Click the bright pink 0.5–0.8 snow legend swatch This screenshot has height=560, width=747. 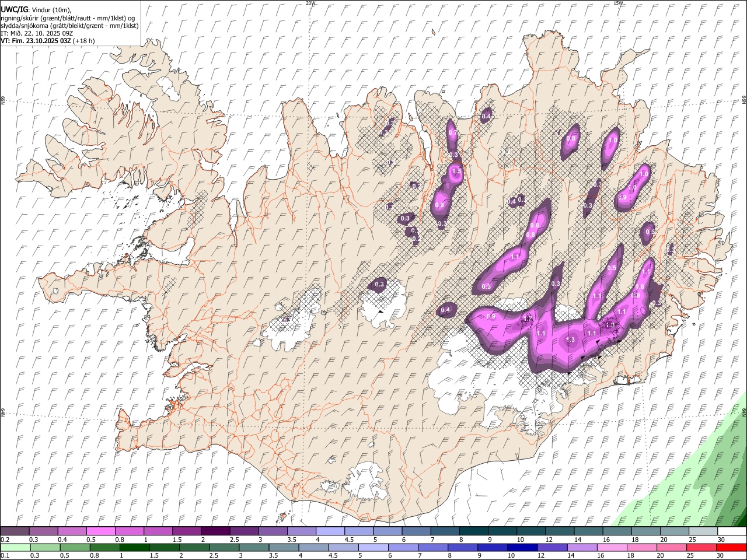[100, 531]
